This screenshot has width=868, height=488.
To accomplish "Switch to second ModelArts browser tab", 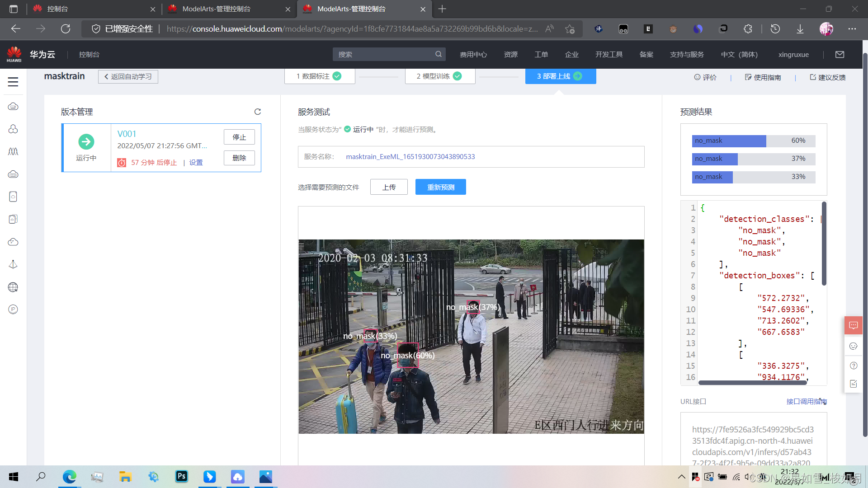I will (229, 9).
